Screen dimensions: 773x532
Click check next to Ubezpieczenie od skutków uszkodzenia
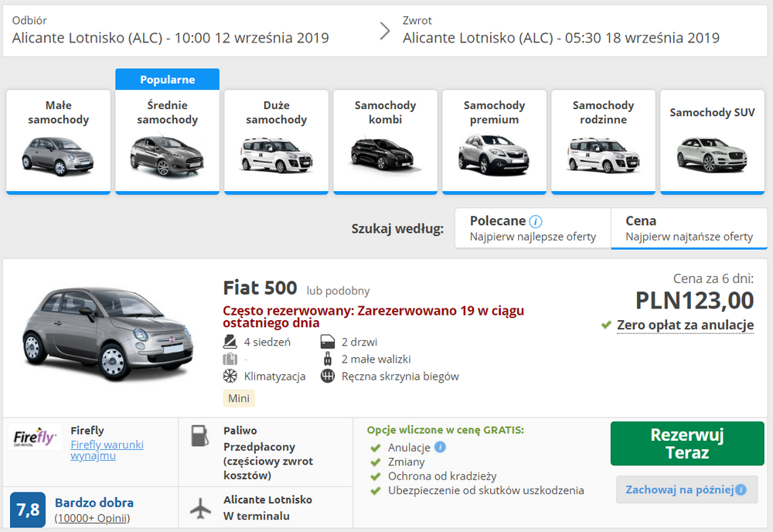click(376, 490)
